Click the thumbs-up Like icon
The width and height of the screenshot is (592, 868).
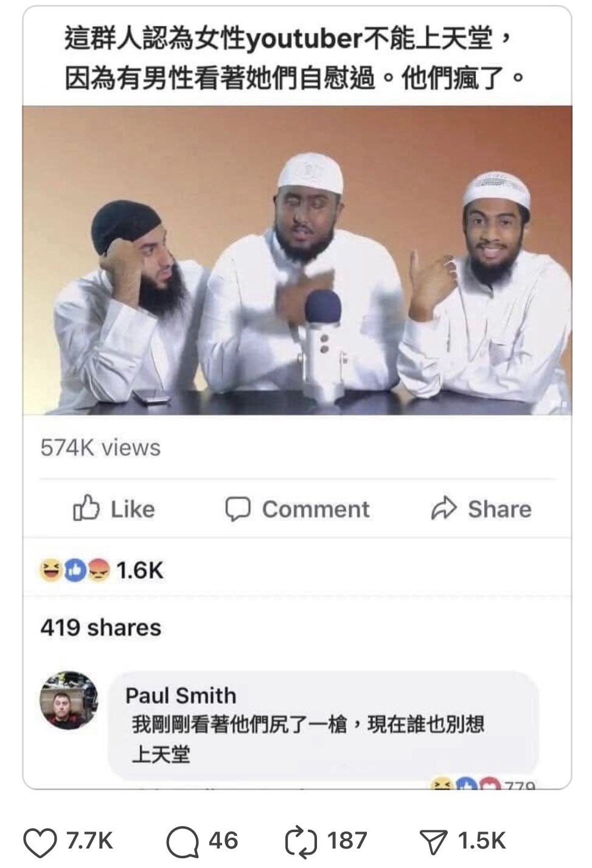pos(86,509)
